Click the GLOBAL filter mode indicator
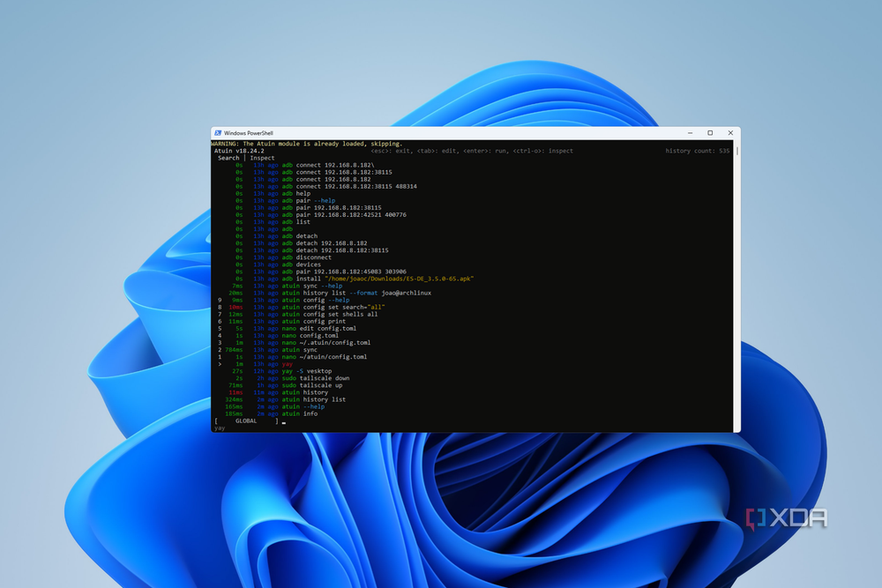This screenshot has width=882, height=588. (x=246, y=421)
